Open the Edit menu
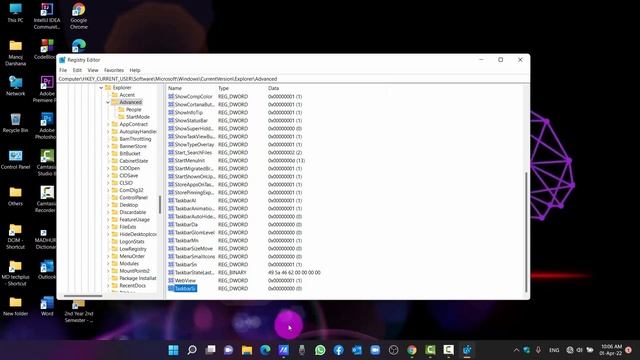The height and width of the screenshot is (360, 640). pos(77,70)
